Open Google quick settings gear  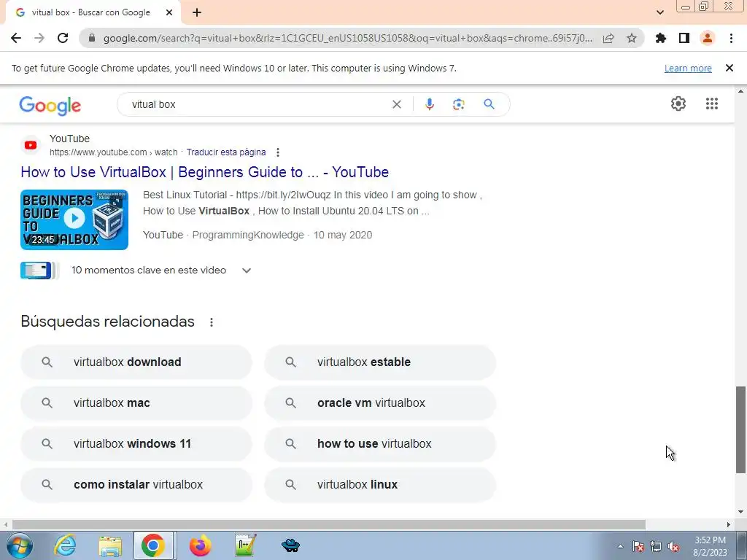point(678,104)
